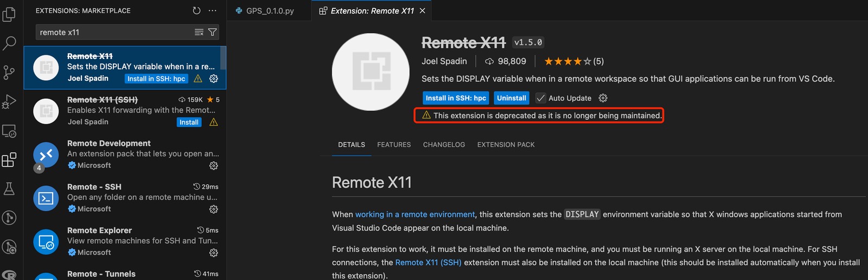Click the extensions search input field
Screen dimensions: 868x280
114,32
